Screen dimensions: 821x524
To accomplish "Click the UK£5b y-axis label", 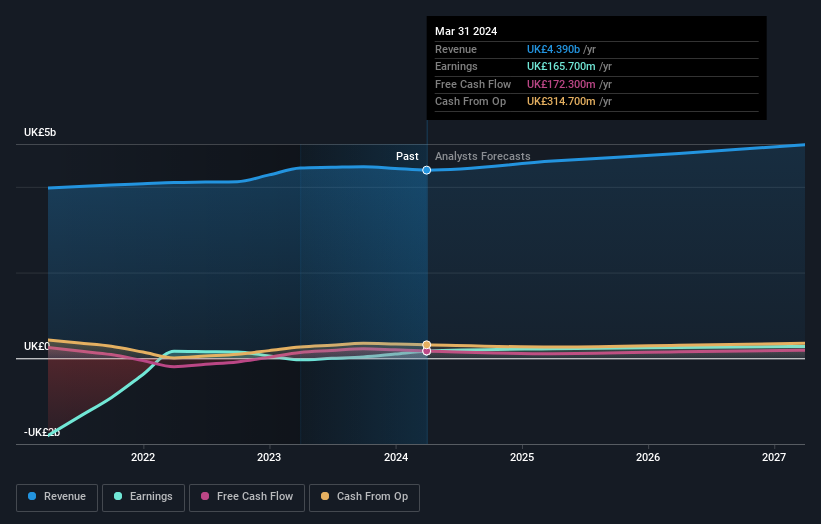I will click(40, 132).
